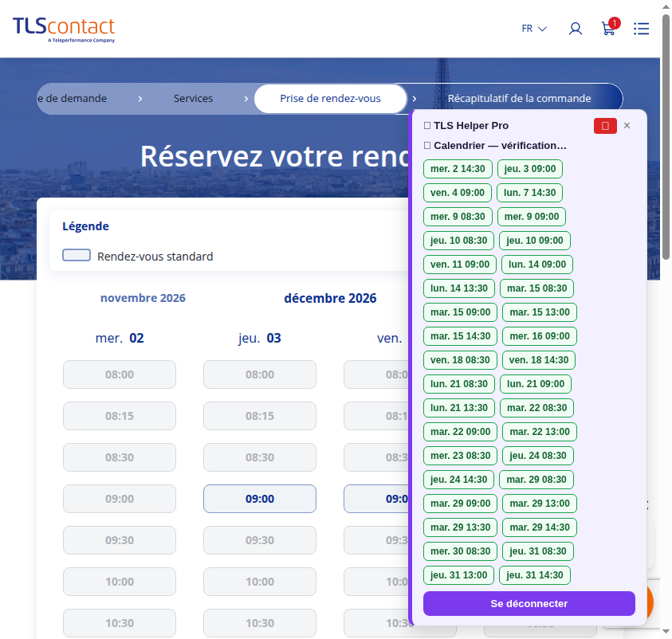Select the Prise de rendez-vous step
672x639 pixels.
pos(330,99)
